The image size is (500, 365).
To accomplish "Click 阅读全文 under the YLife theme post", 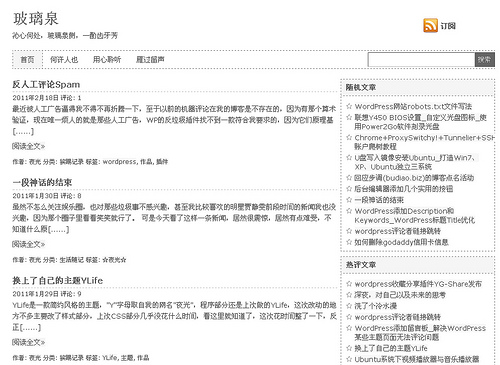I will pos(28,342).
